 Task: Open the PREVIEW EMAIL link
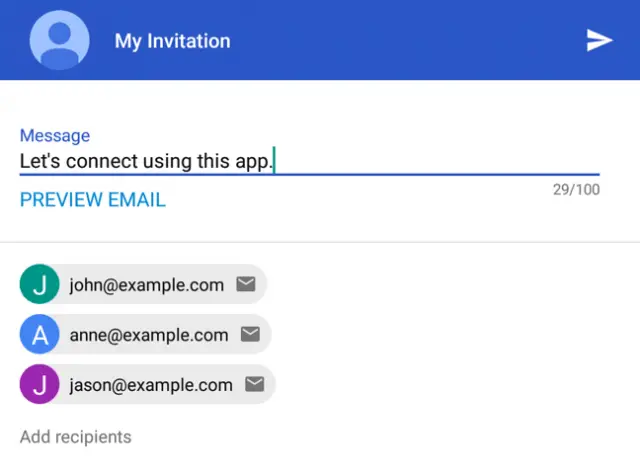[x=92, y=200]
